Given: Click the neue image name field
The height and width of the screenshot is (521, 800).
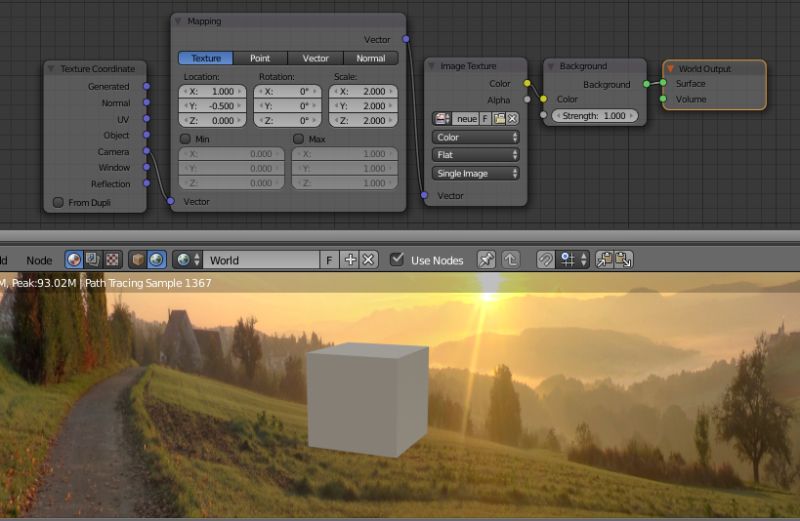Looking at the screenshot, I should [466, 119].
